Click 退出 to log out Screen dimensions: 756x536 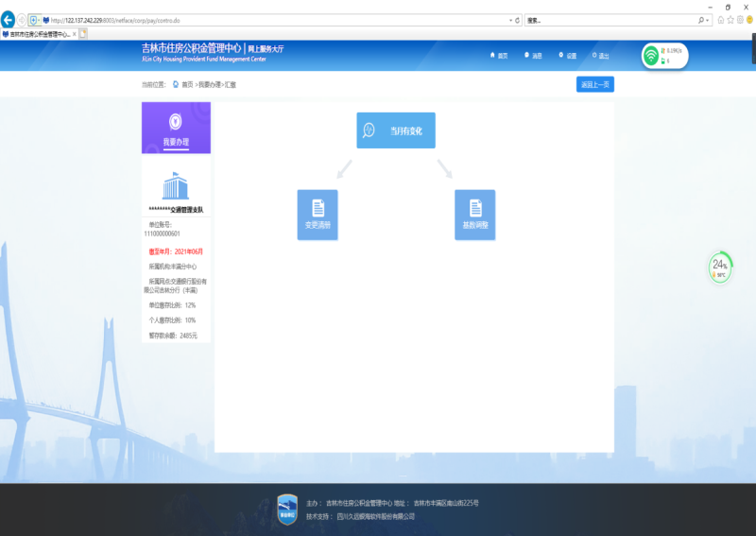point(599,56)
